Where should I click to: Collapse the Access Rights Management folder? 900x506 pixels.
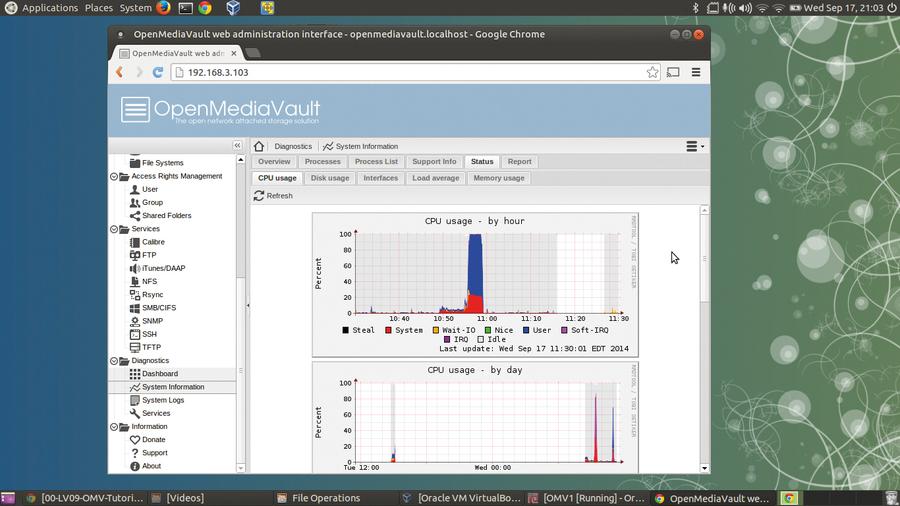point(114,177)
